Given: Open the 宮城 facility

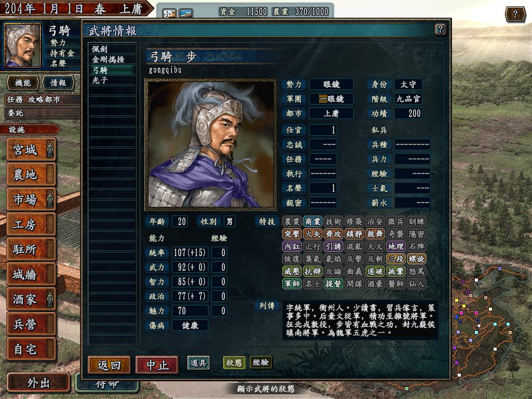Looking at the screenshot, I should [x=31, y=150].
